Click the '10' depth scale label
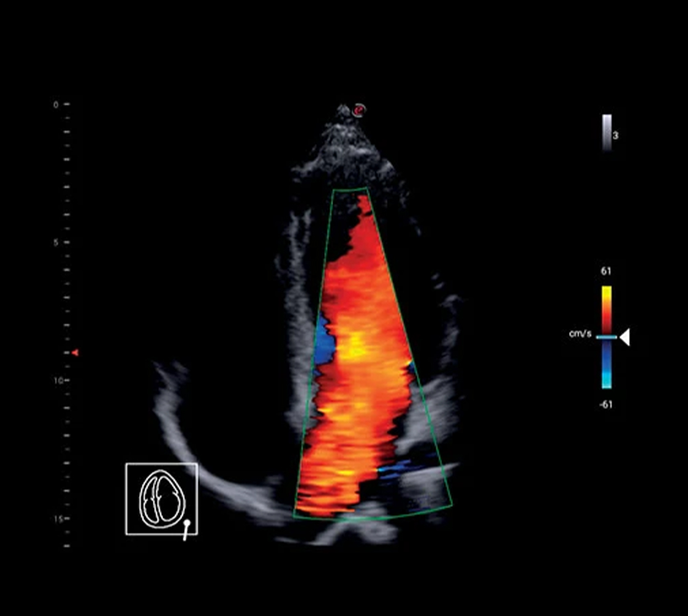Viewport: 688px width, 616px height. point(59,381)
